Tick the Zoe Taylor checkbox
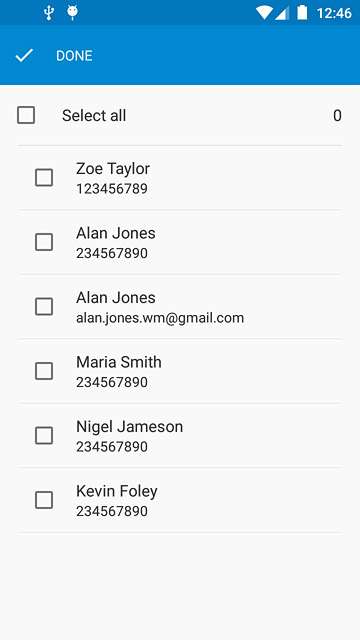The width and height of the screenshot is (360, 640). [x=44, y=178]
